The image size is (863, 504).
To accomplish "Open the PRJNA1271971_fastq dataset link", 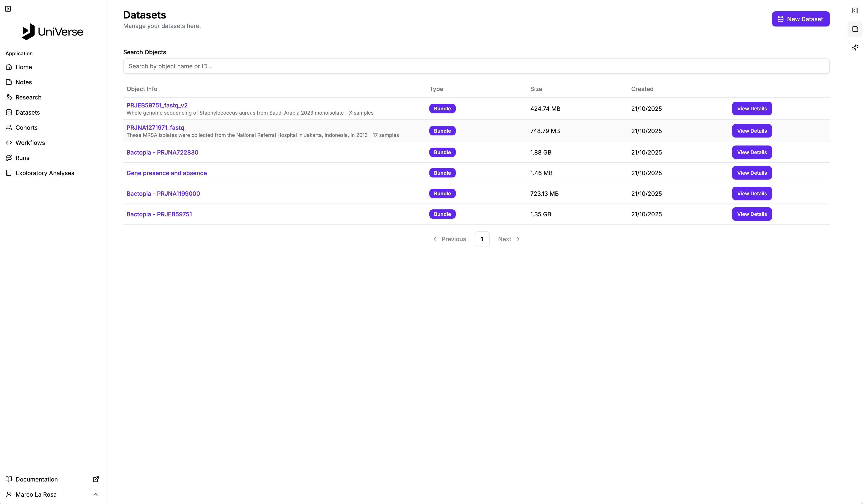I will click(x=155, y=127).
